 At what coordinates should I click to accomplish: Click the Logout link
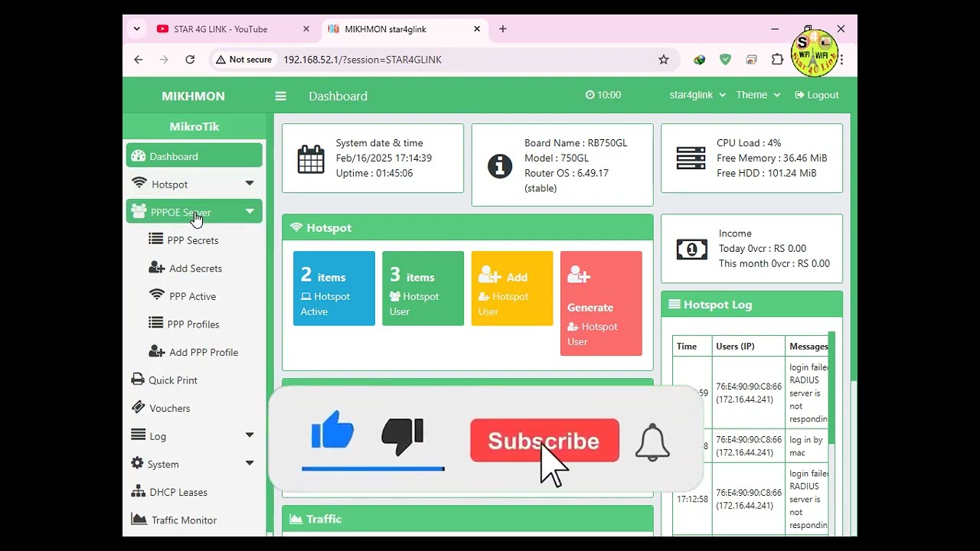point(817,95)
